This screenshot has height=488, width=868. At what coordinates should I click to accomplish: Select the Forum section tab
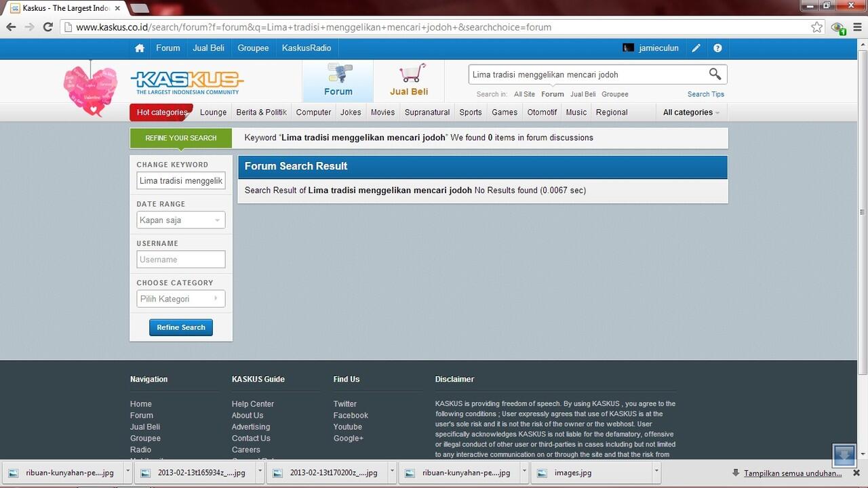click(x=338, y=81)
